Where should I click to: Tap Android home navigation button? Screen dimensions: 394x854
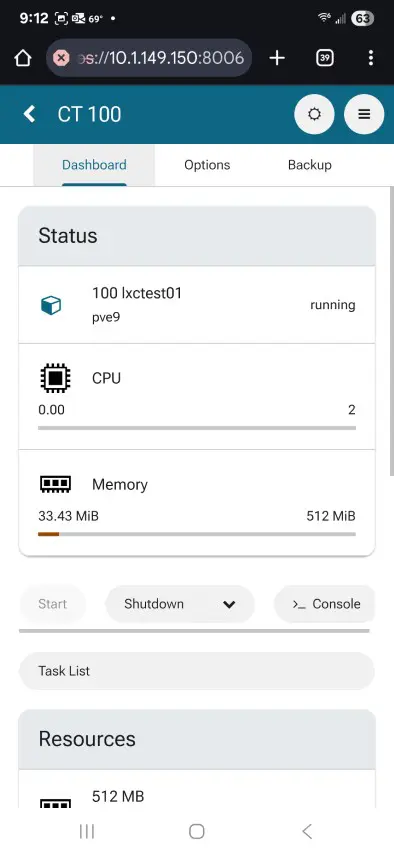coord(197,831)
